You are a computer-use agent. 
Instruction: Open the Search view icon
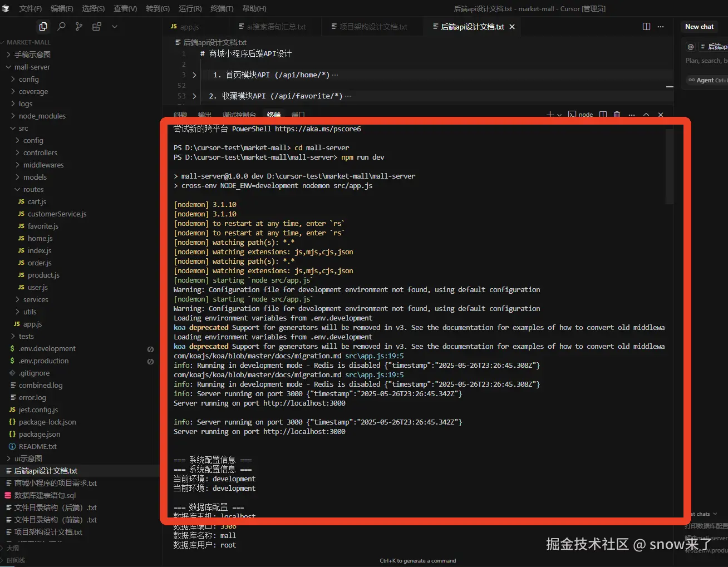pos(61,26)
